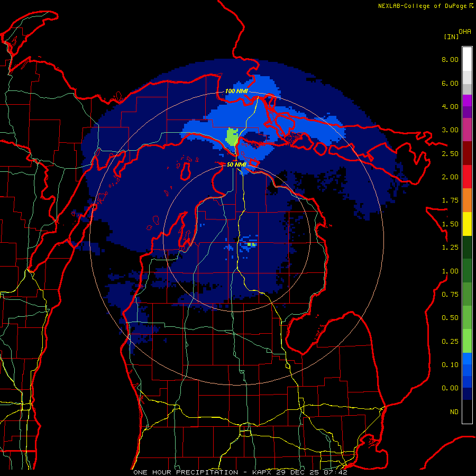The width and height of the screenshot is (476, 476).
Task: Pick the bright red legend swatch
Action: point(467,177)
